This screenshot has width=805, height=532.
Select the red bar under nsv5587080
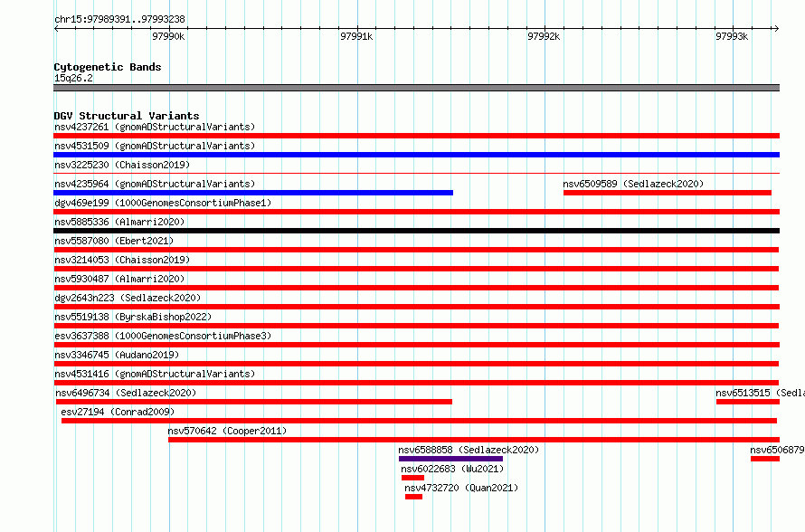[416, 250]
